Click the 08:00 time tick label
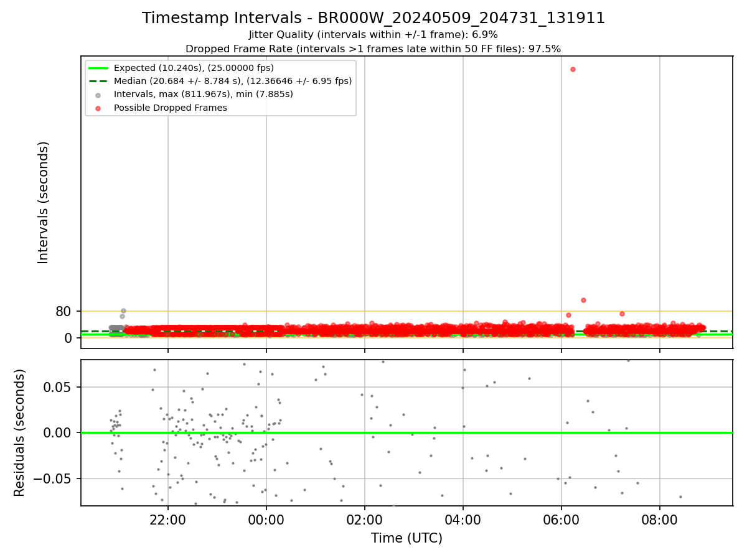The height and width of the screenshot is (560, 747). (x=660, y=520)
